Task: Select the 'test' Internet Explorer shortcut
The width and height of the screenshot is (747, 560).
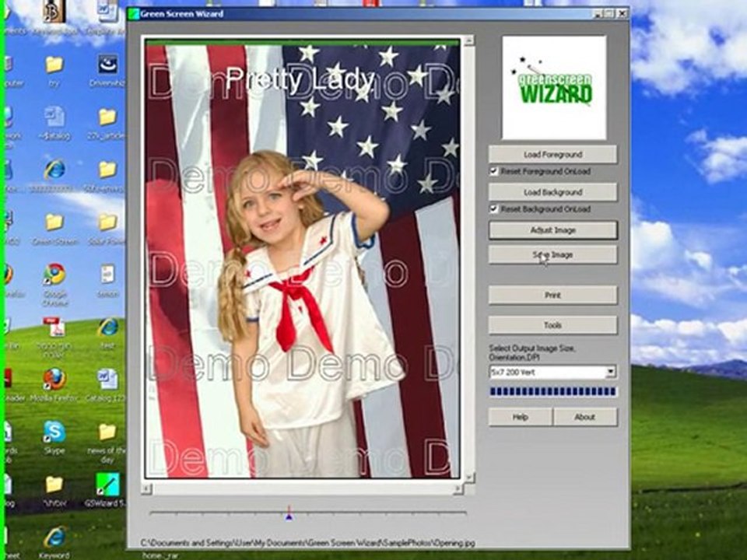Action: tap(107, 327)
